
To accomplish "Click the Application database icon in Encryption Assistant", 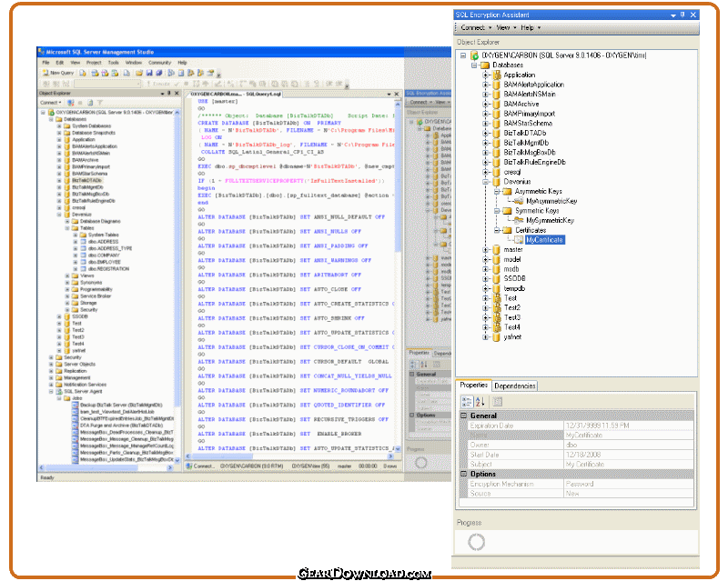I will click(497, 75).
